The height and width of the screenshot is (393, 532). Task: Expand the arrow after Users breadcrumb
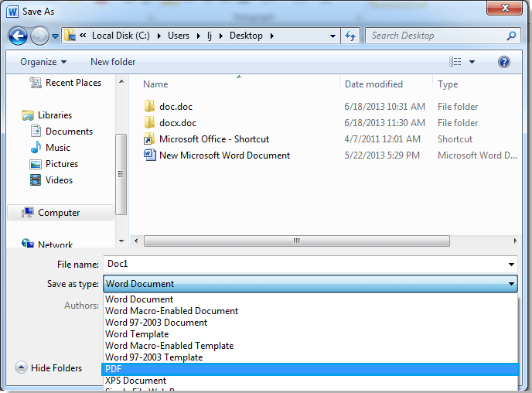[199, 36]
